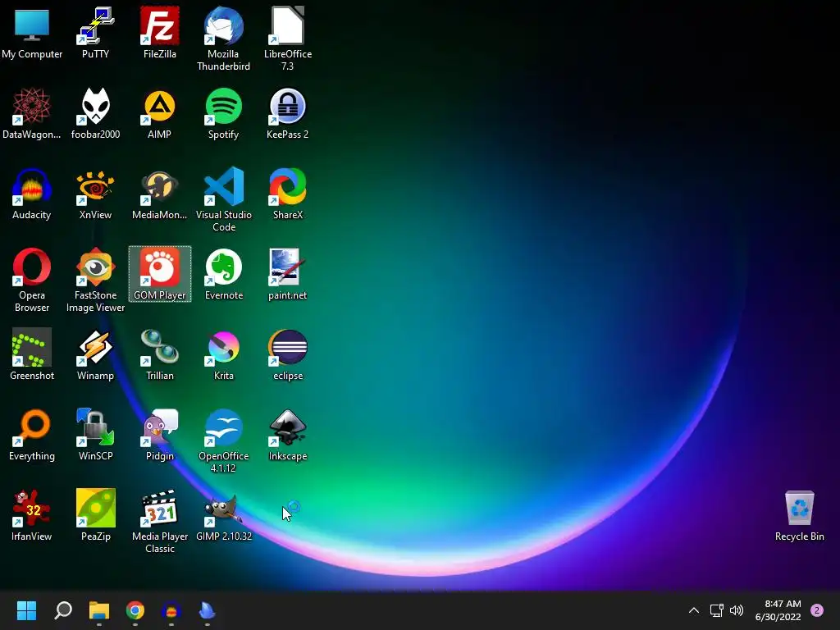Select the PeaZip desktop icon

pyautogui.click(x=95, y=515)
